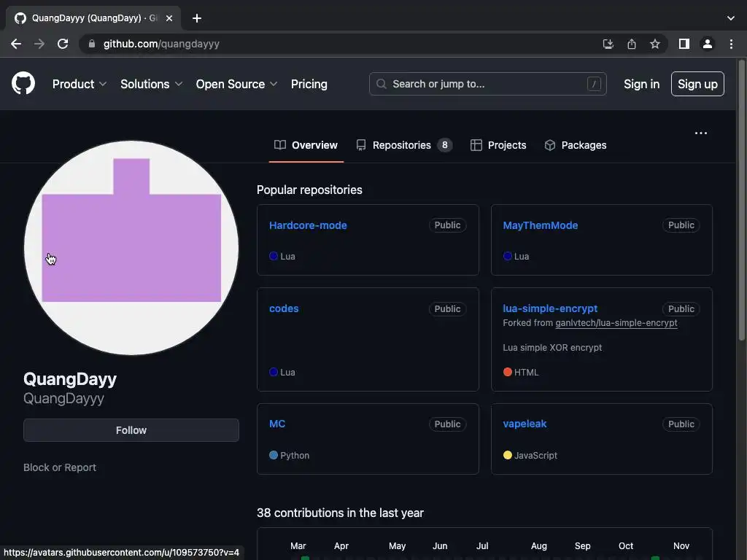Open the codes repository

click(284, 308)
